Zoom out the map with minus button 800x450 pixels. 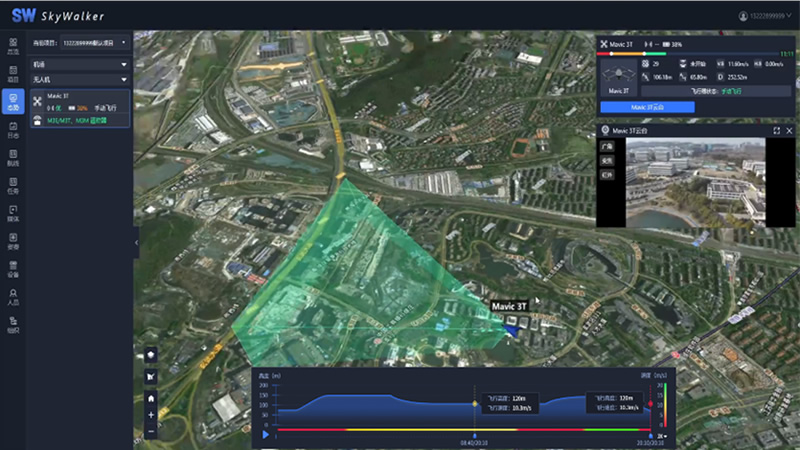(151, 431)
